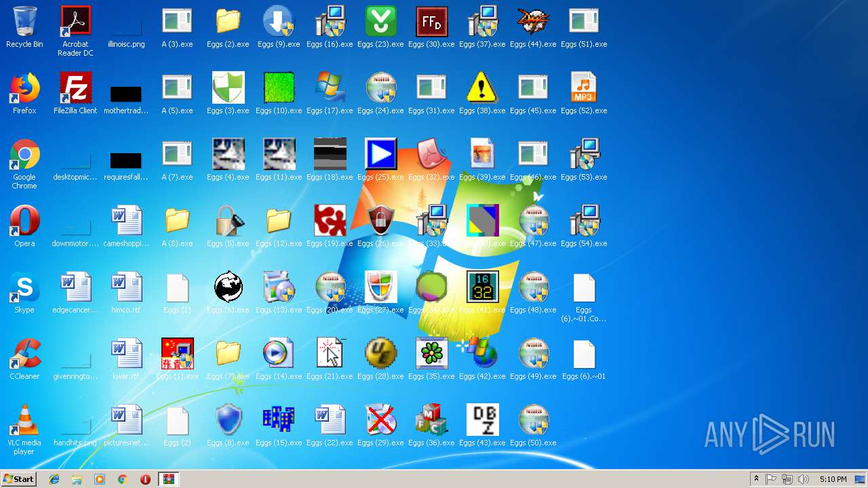868x488 pixels.
Task: Select Eggs (8).exe blue shield icon
Action: pyautogui.click(x=228, y=426)
